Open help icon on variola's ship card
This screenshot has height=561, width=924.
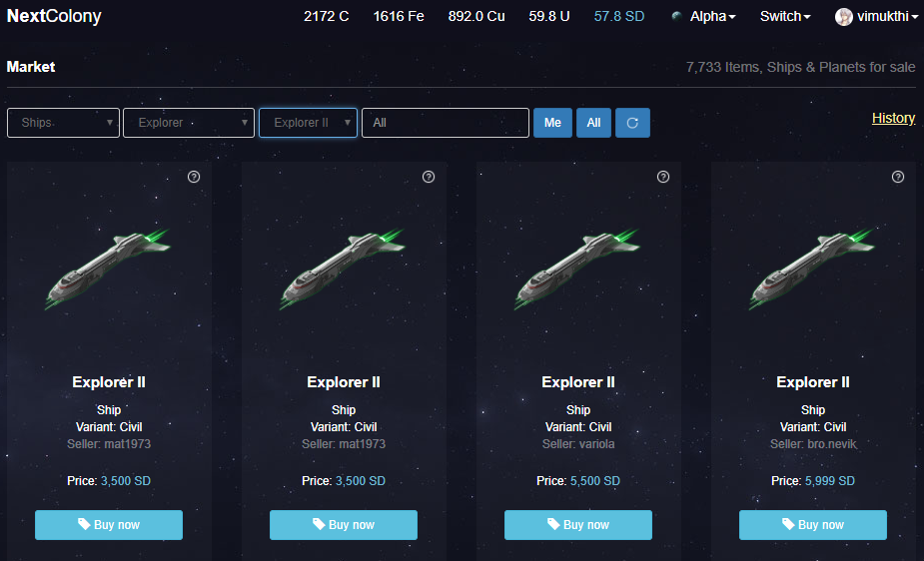663,177
